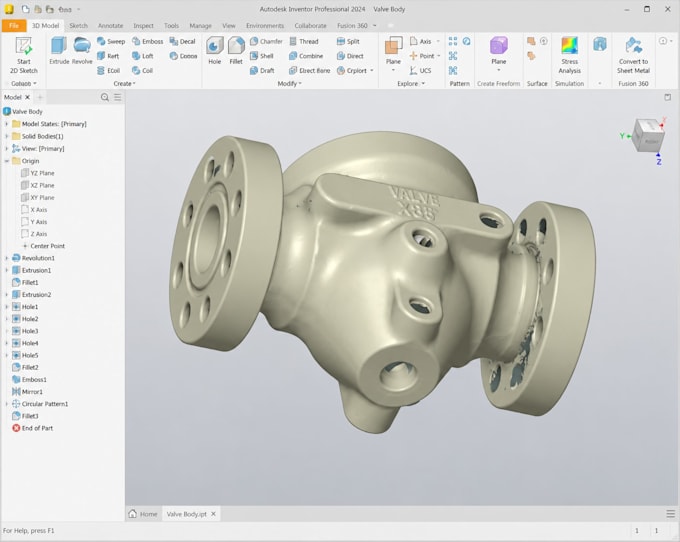The width and height of the screenshot is (680, 542).
Task: Expand the Model States node
Action: (7, 124)
